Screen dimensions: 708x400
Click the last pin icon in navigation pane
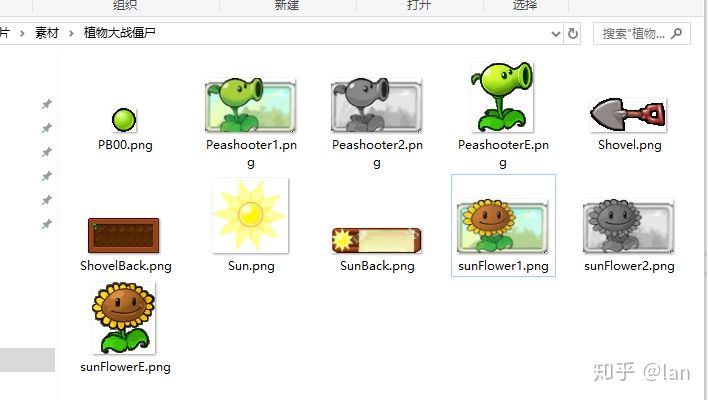[47, 224]
